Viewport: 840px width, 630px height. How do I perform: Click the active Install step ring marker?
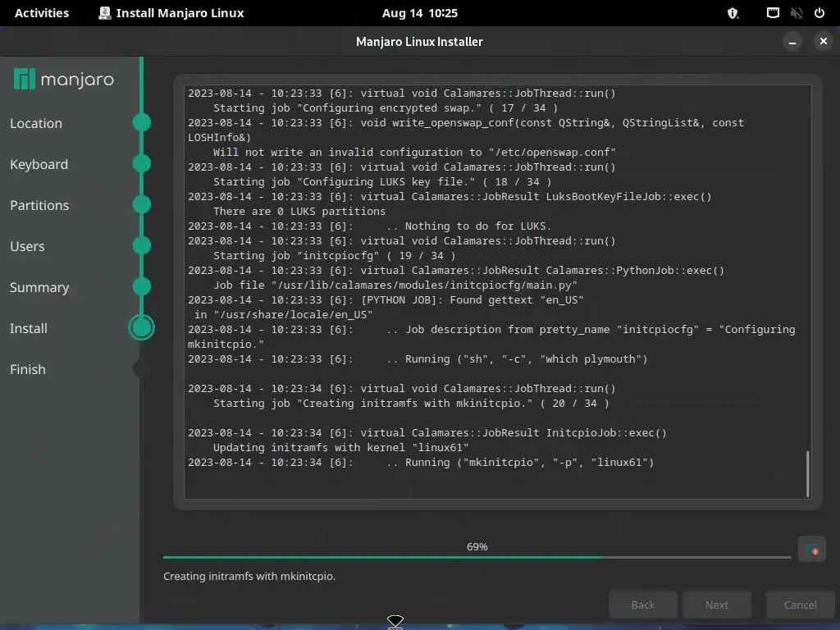(141, 327)
